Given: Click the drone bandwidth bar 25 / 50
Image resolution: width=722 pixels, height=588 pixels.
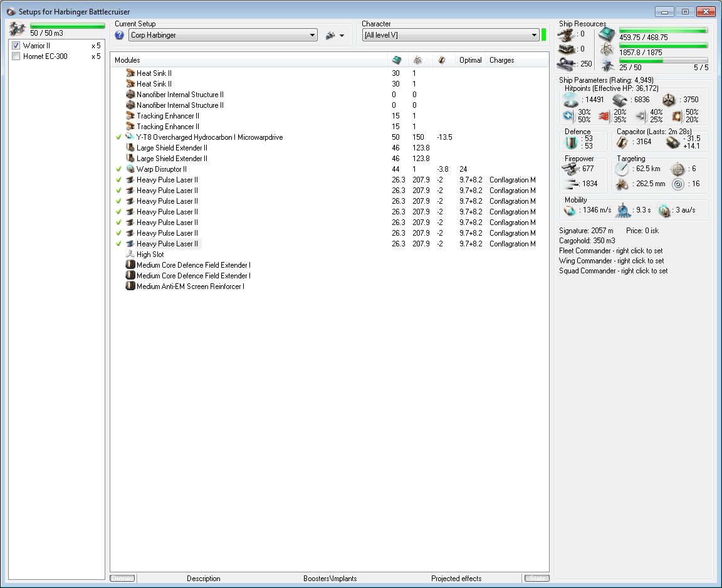Looking at the screenshot, I should (x=664, y=60).
